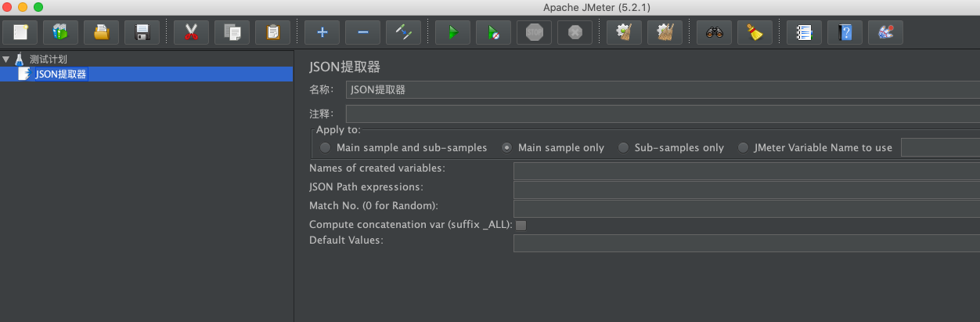The width and height of the screenshot is (980, 322).
Task: Open the Function Helper dialog icon
Action: tap(804, 32)
